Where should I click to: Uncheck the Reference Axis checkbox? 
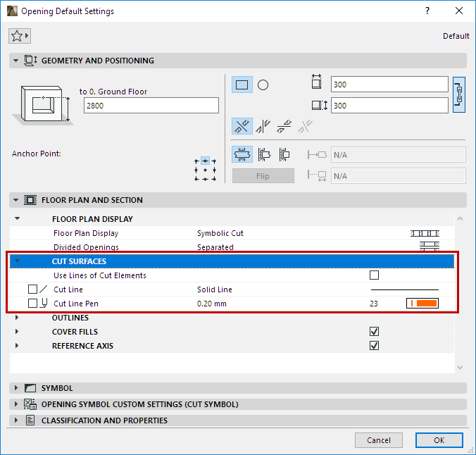[374, 345]
